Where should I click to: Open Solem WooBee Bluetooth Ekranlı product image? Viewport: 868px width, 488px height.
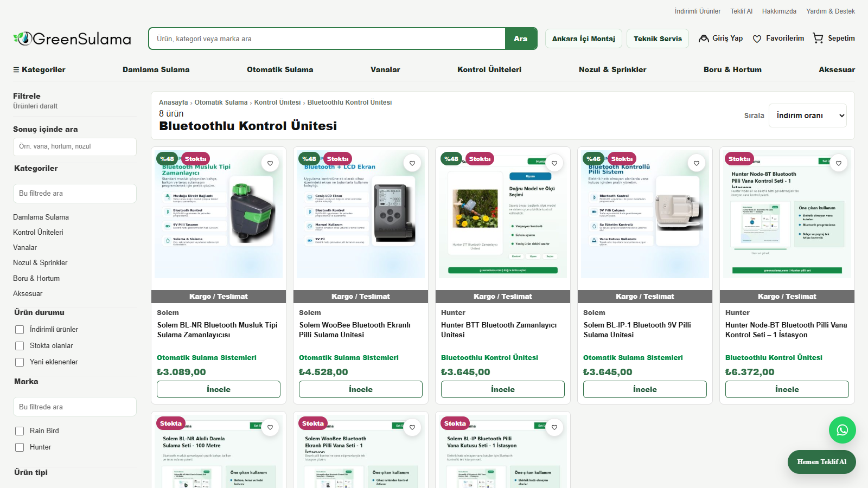[361, 214]
